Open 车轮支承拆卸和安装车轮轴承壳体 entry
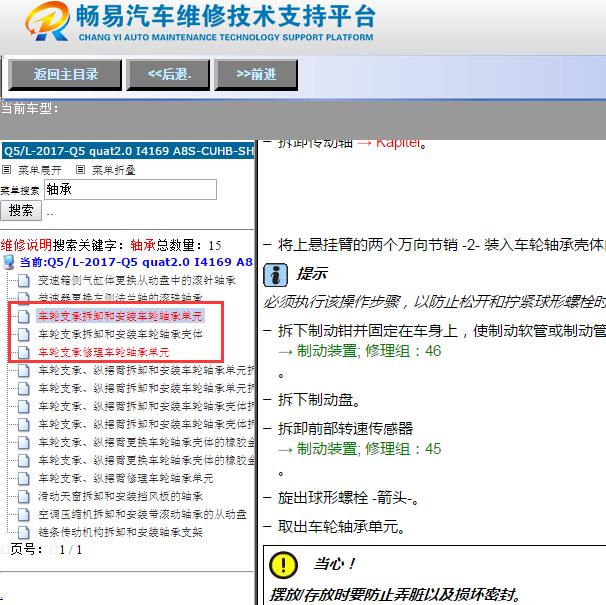Viewport: 606px width, 605px height. [120, 334]
